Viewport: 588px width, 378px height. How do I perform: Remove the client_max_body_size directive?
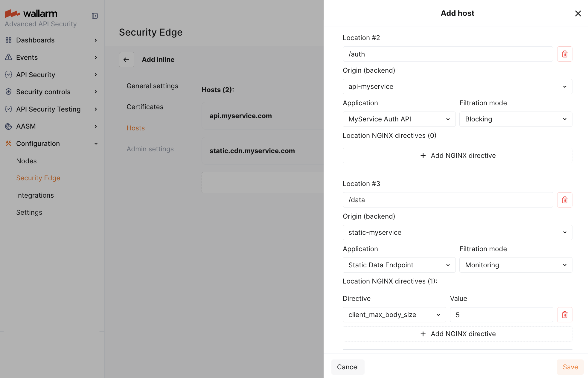pos(564,315)
